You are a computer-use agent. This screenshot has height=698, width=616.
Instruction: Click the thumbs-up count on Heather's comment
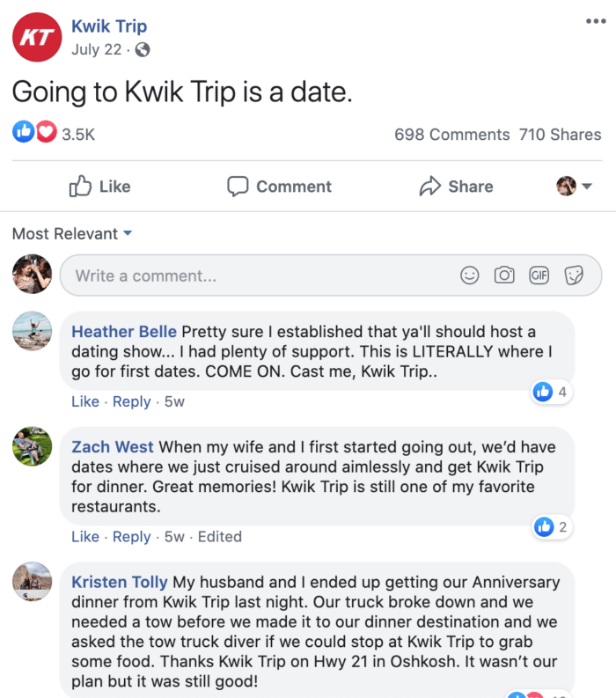(552, 392)
